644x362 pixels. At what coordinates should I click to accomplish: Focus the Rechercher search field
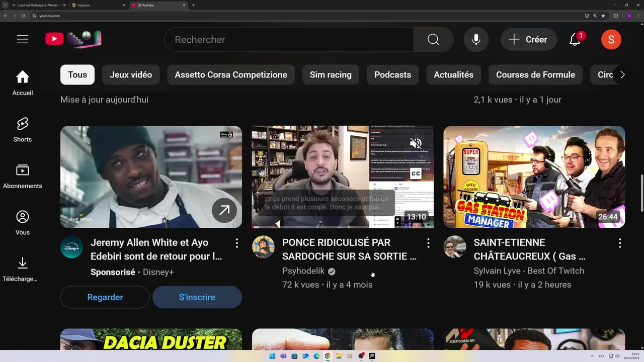[289, 40]
